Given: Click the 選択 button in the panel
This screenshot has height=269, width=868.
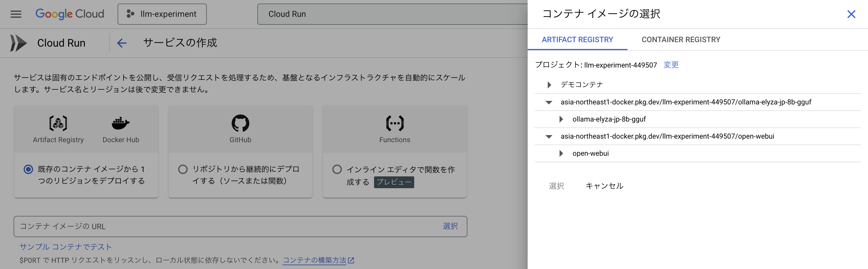Looking at the screenshot, I should click(556, 186).
